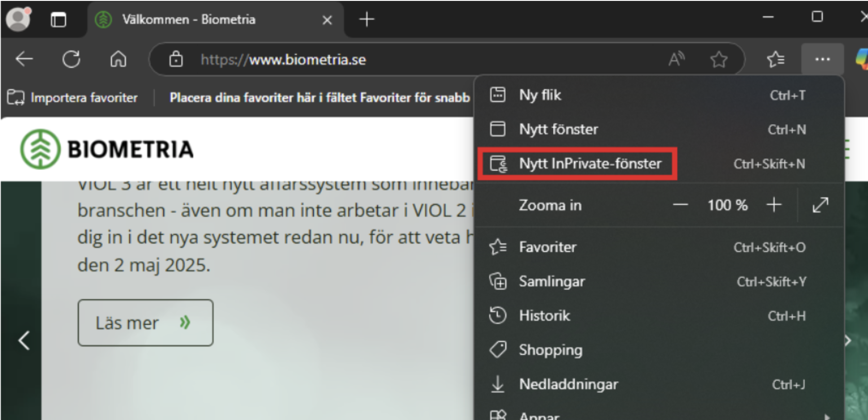Open Shopping from the menu
The height and width of the screenshot is (420, 868).
(x=659, y=350)
